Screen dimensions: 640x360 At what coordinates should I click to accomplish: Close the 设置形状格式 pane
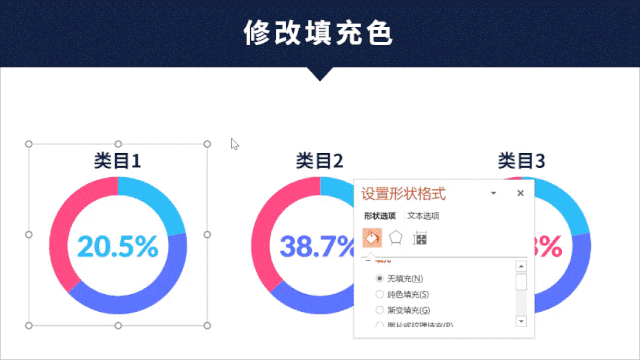(x=520, y=193)
